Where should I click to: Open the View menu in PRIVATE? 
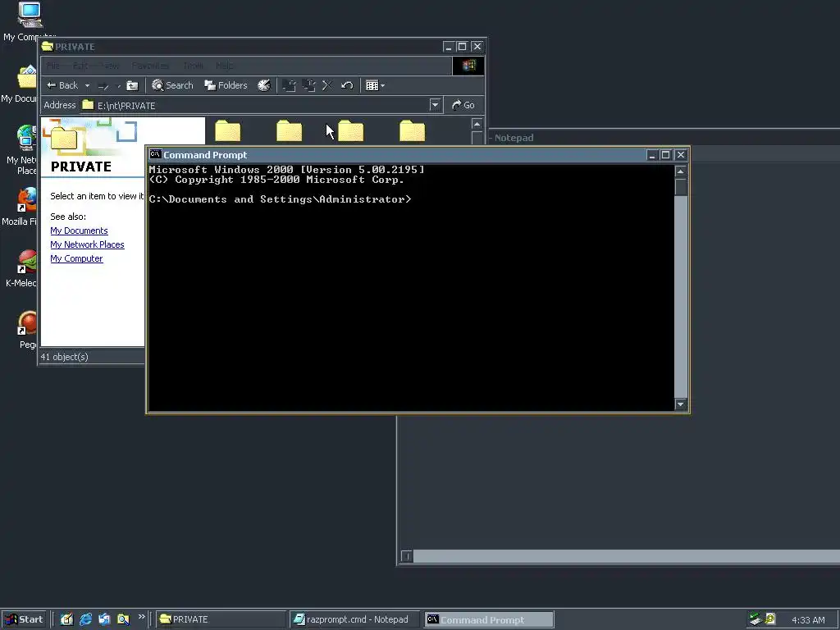click(111, 66)
